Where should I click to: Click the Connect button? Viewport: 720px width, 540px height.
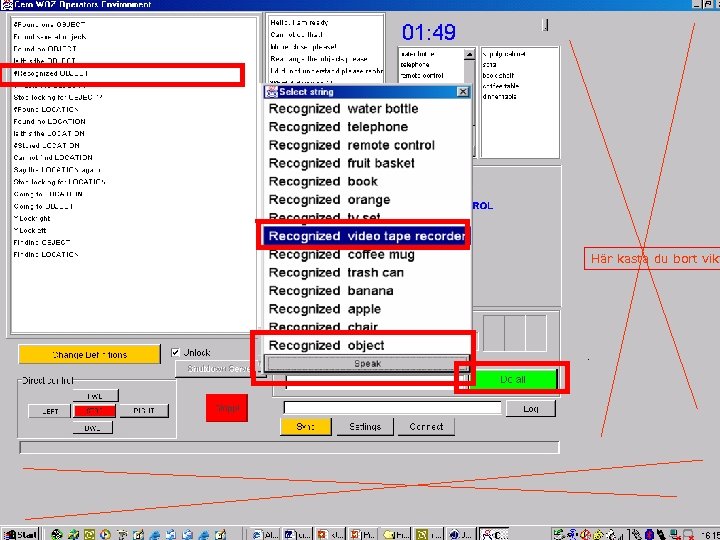coord(426,427)
